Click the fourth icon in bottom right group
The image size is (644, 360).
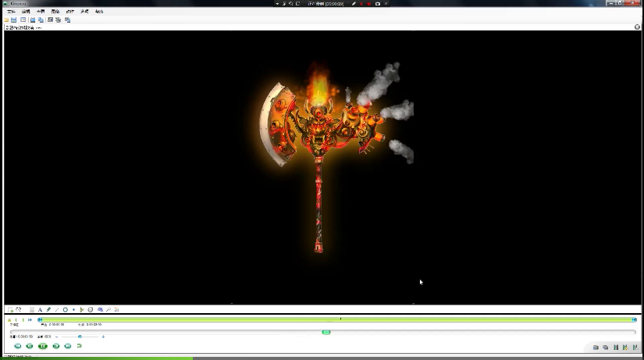[x=625, y=348]
